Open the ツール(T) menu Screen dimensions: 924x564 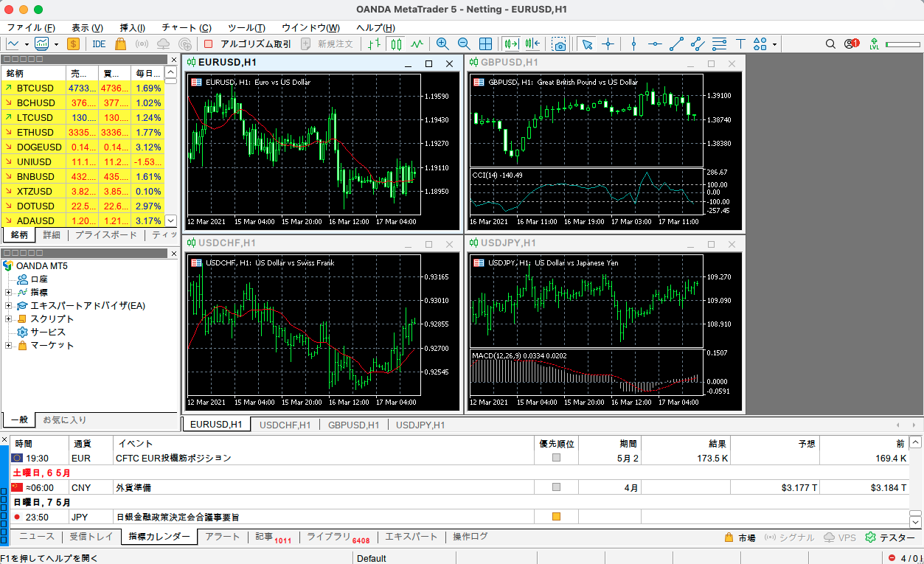coord(246,27)
